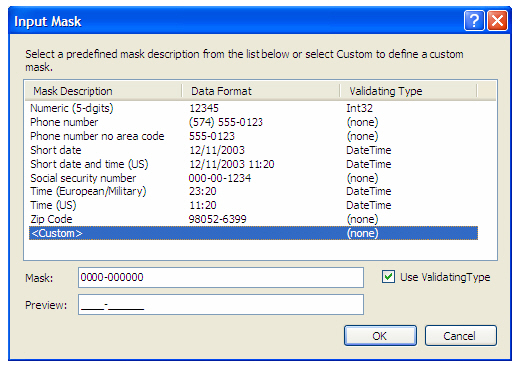This screenshot has height=367, width=520.
Task: Close the Input Mask dialog
Action: tap(498, 21)
